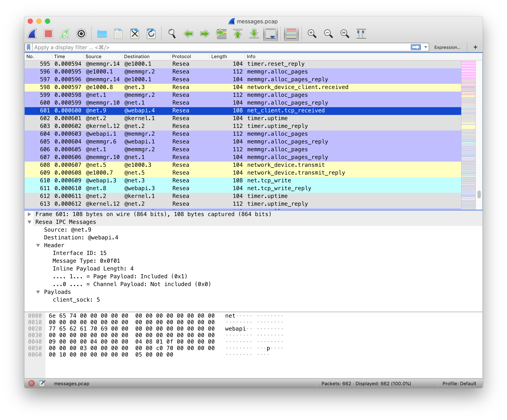Click the packet capture stop icon
The width and height of the screenshot is (507, 420).
click(x=48, y=34)
